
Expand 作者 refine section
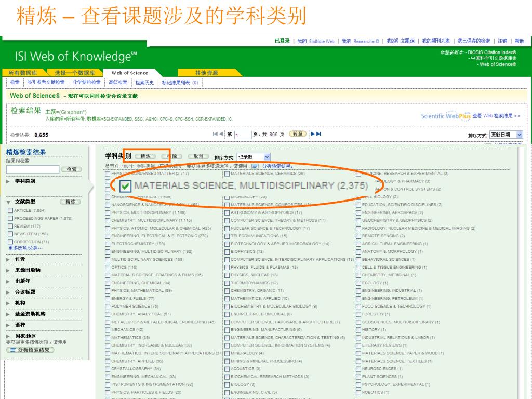click(8, 260)
